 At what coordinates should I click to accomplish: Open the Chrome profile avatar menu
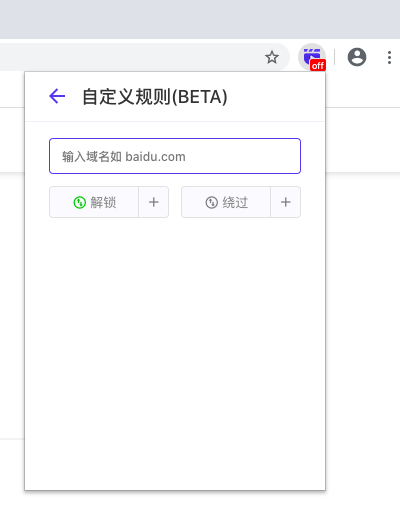tap(357, 57)
